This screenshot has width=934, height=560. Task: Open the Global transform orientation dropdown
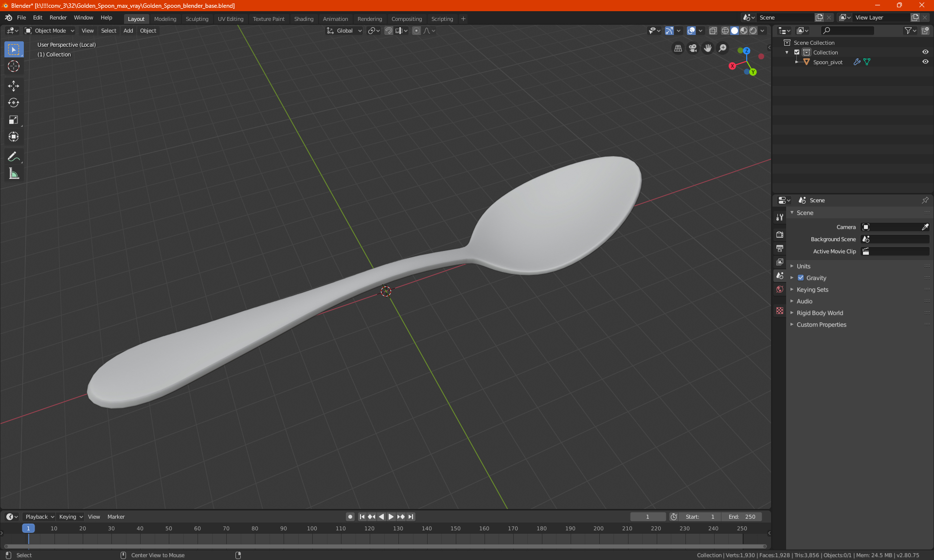(x=344, y=31)
